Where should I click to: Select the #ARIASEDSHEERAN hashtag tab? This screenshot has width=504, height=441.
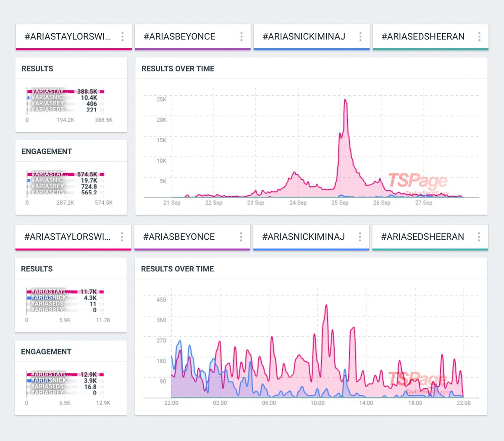pos(422,37)
